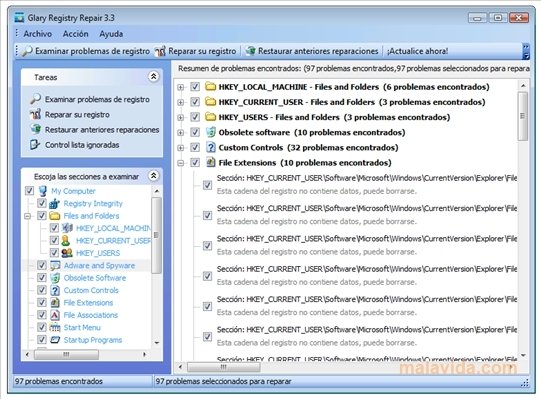Image resolution: width=541 pixels, height=399 pixels.
Task: Open toolbar overflow chevron at the toolbar's end
Action: (526, 51)
